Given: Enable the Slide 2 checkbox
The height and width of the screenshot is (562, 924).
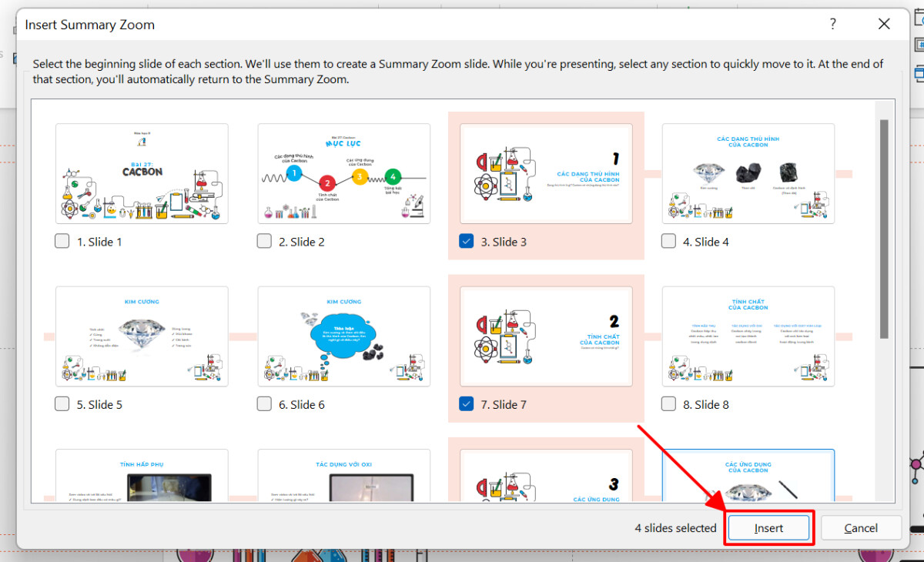Looking at the screenshot, I should coord(263,241).
